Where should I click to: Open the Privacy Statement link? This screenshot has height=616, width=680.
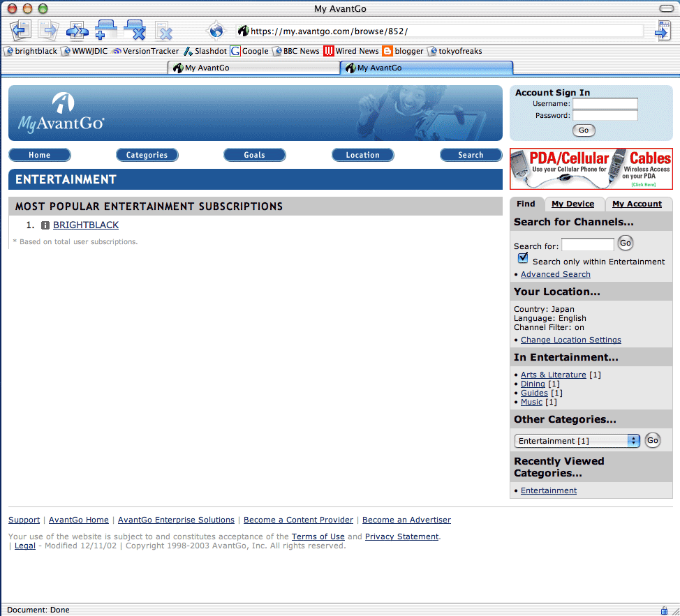coord(401,536)
